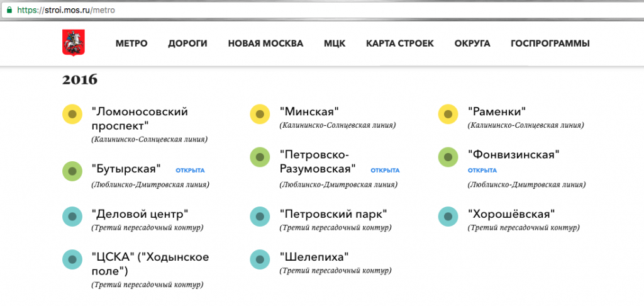Open the "Шелепиха" station link

click(x=314, y=257)
